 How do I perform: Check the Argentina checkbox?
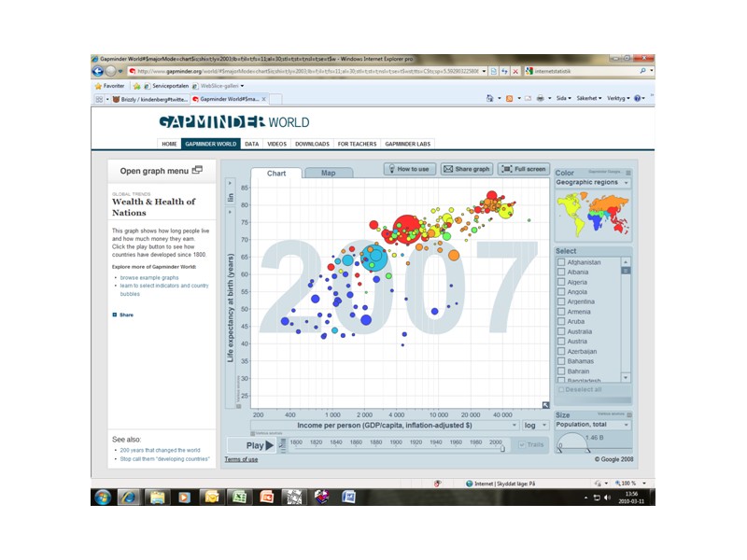[x=561, y=301]
